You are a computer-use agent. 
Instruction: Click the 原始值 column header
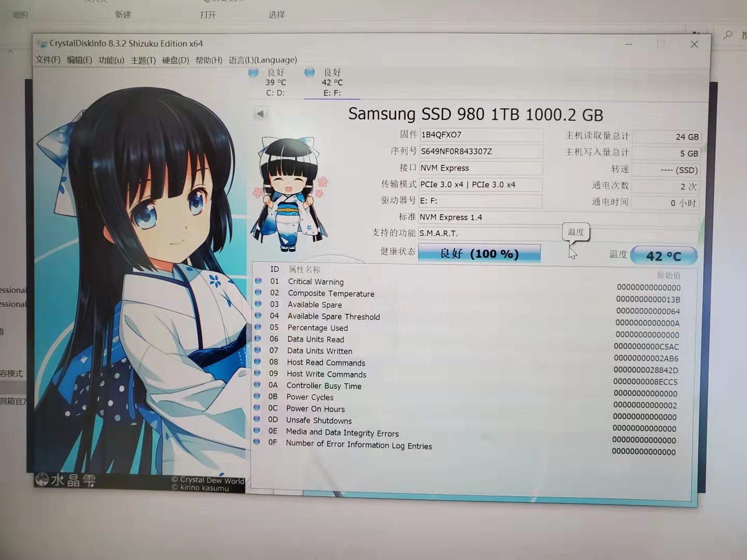(x=669, y=275)
